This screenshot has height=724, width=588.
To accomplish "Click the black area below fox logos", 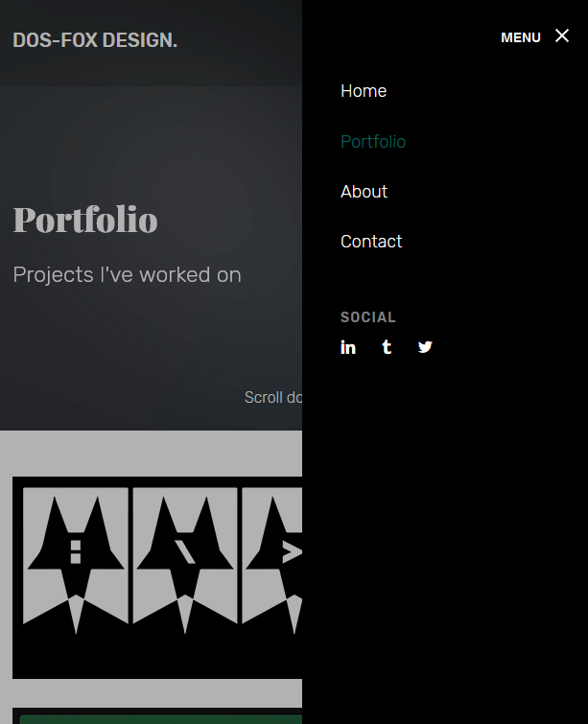I will pos(157,658).
